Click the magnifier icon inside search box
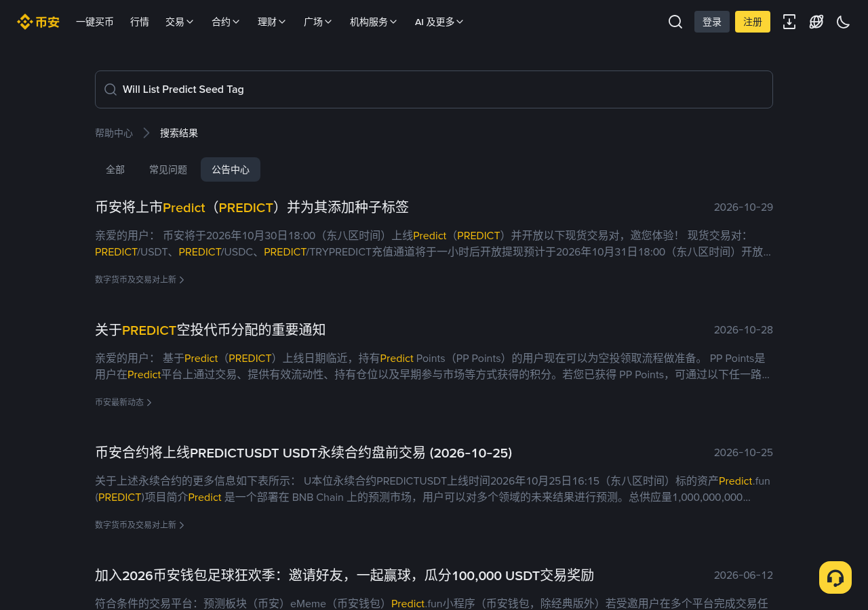Viewport: 868px width, 610px height. [111, 89]
